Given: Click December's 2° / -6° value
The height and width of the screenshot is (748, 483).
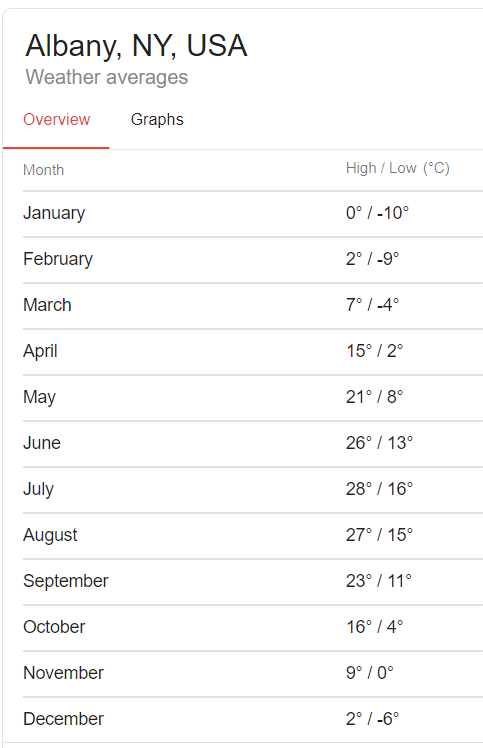Looking at the screenshot, I should (372, 719).
